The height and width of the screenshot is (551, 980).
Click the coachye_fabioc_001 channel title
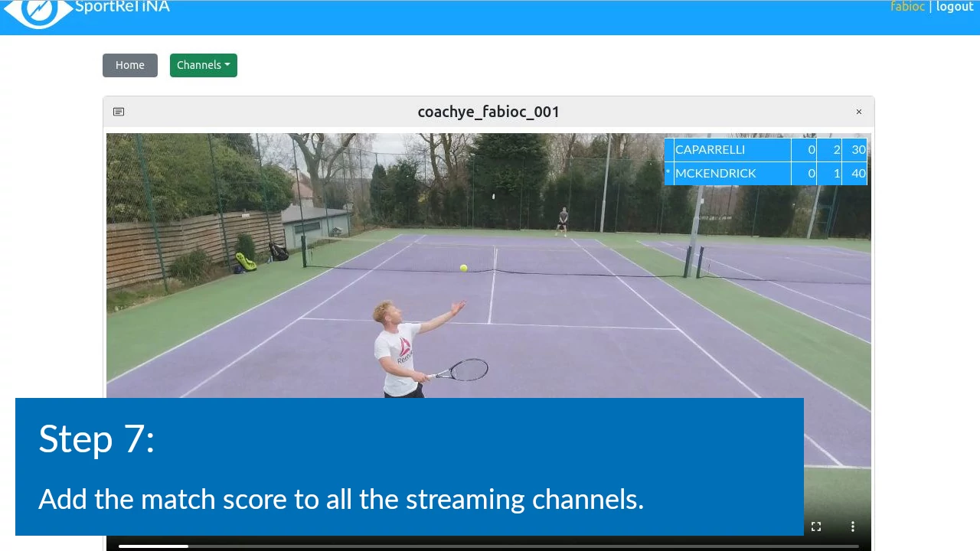(x=488, y=112)
